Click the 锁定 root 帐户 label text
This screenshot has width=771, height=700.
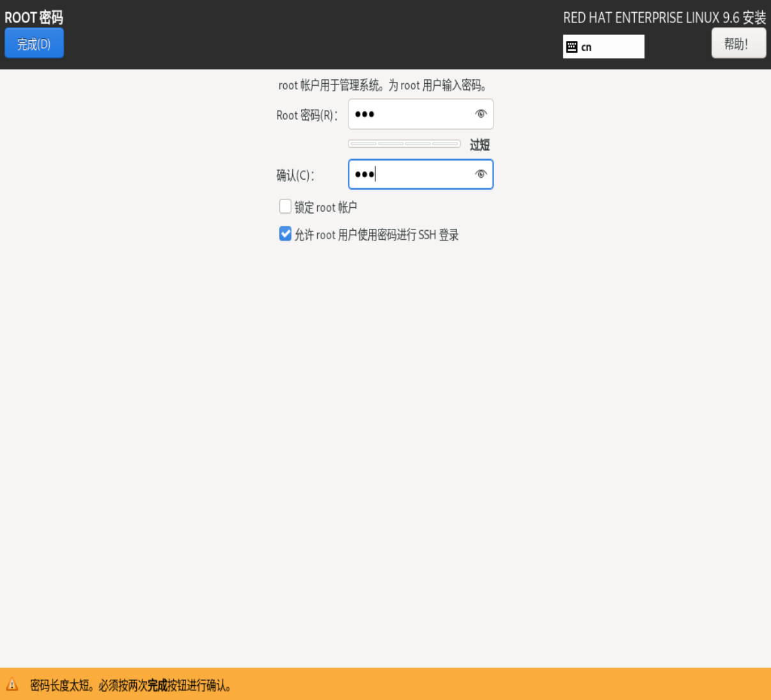[x=325, y=207]
